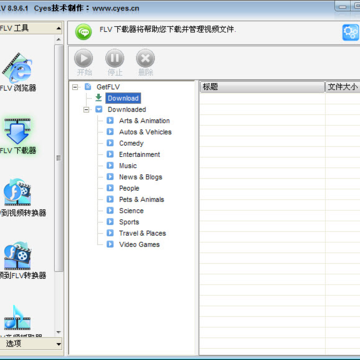Click the Science category icon
This screenshot has width=360, height=360.
click(110, 211)
